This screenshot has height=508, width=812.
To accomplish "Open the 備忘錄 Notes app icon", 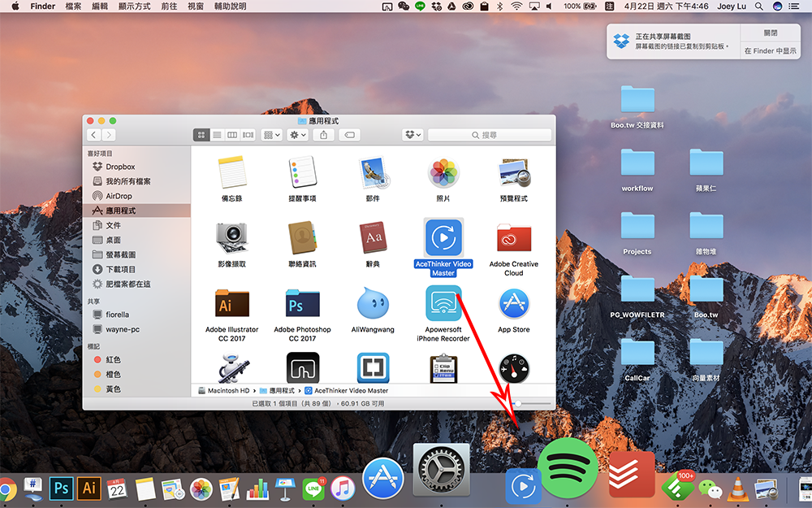I will tap(232, 172).
